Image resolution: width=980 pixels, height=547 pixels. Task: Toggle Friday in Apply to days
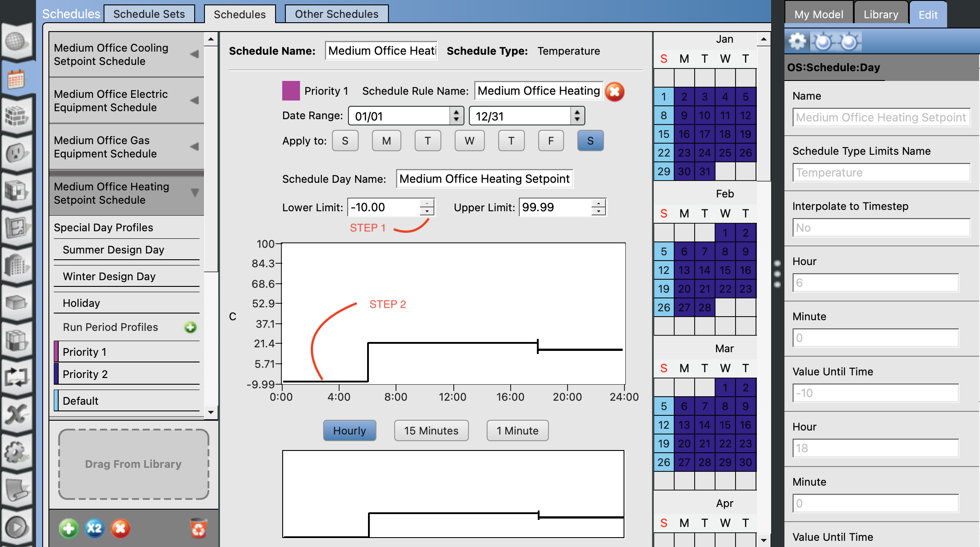click(x=551, y=141)
